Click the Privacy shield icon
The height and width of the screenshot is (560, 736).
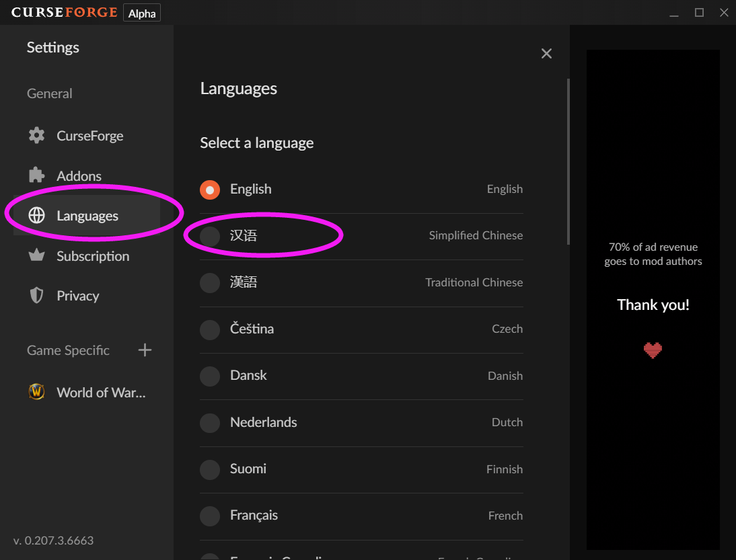click(36, 296)
